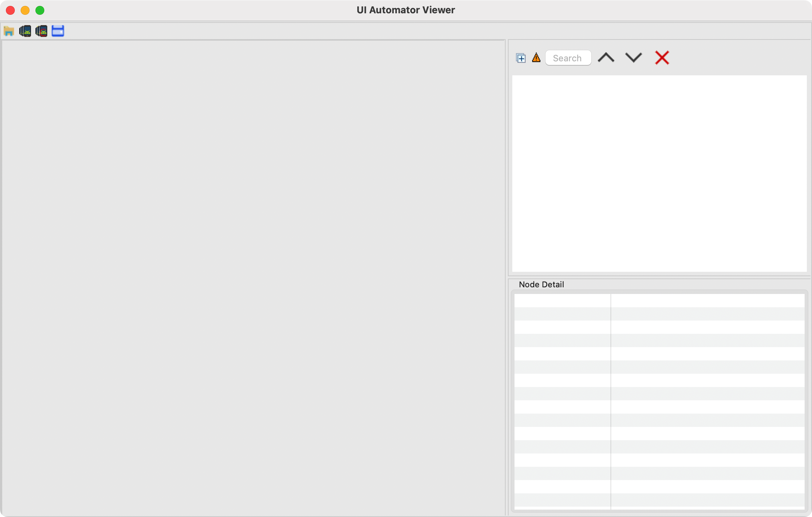Select the first row of Node Detail table
This screenshot has height=517, width=812.
tap(659, 301)
